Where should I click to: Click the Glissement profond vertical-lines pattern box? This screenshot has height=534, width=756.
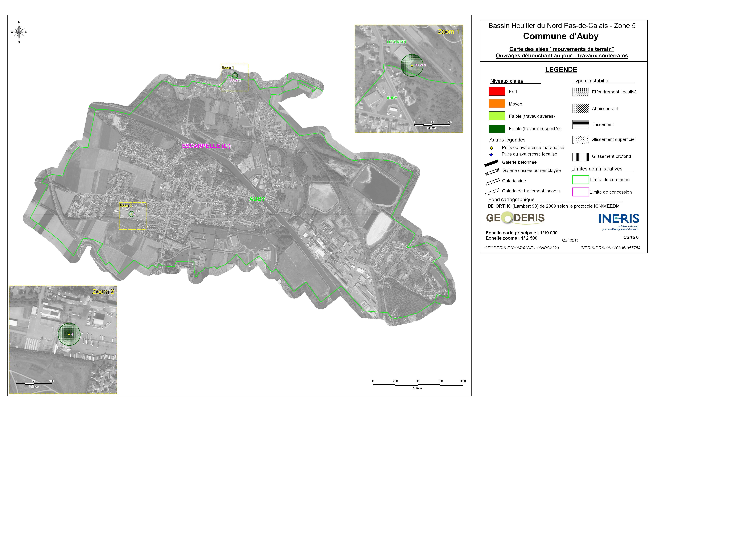click(580, 157)
